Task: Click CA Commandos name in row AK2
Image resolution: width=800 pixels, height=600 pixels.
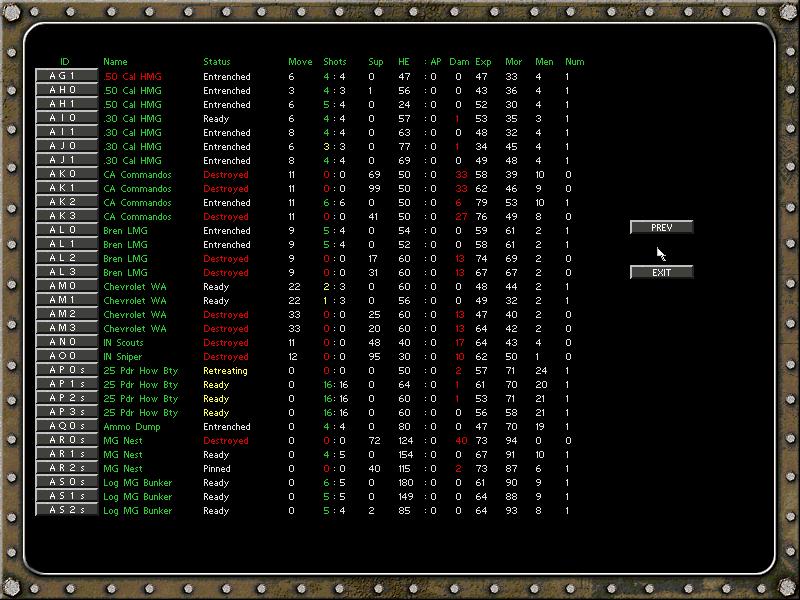Action: [x=137, y=203]
